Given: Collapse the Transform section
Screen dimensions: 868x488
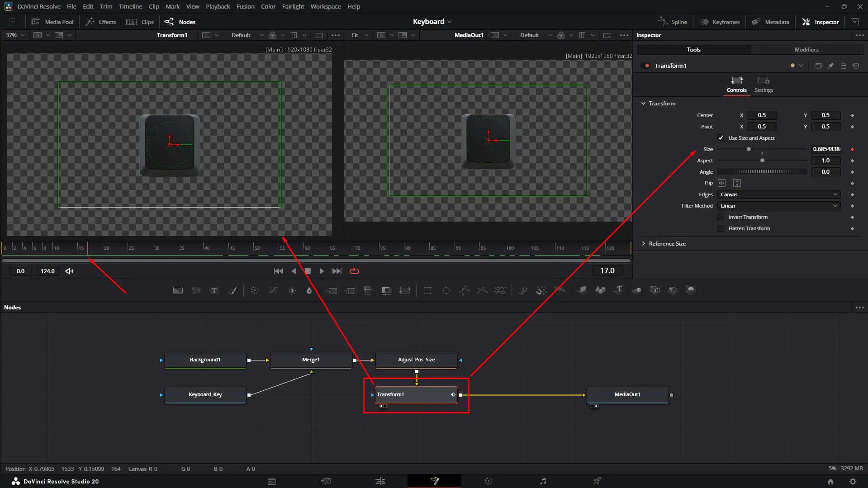Looking at the screenshot, I should click(643, 104).
